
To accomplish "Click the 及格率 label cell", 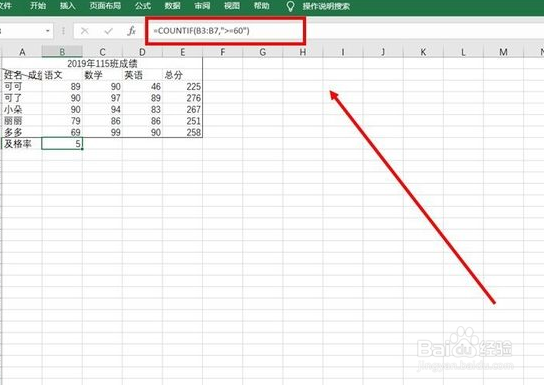I will point(22,144).
